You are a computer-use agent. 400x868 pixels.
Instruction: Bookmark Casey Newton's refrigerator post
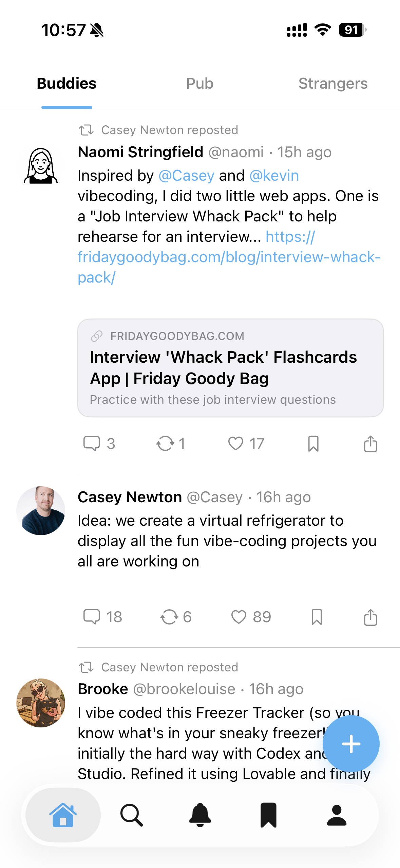(317, 617)
